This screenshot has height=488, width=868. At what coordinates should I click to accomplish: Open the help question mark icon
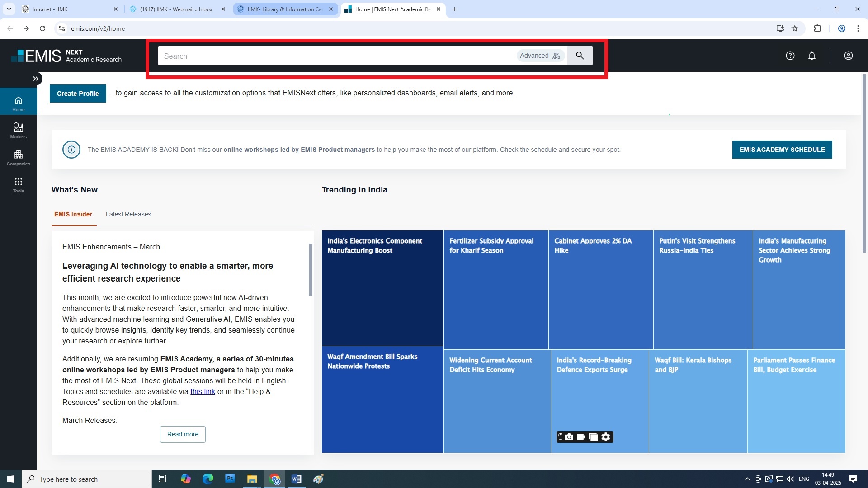[790, 56]
